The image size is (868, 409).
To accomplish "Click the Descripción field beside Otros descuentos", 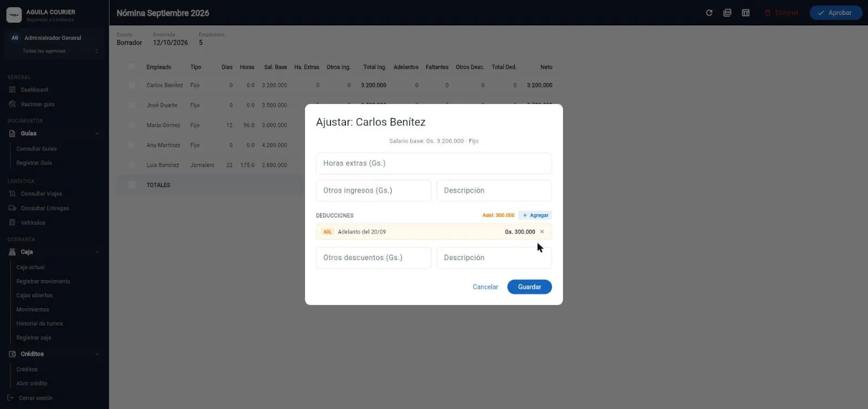I will 494,258.
